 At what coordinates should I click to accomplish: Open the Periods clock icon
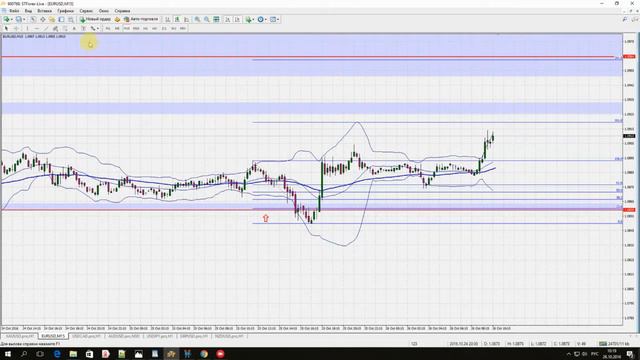pyautogui.click(x=260, y=19)
